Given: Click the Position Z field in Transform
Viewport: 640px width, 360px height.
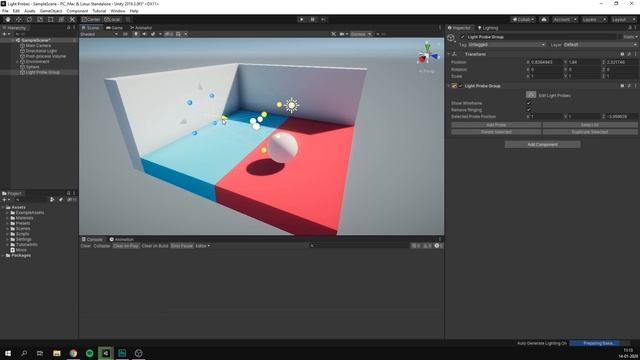Looking at the screenshot, I should click(622, 62).
